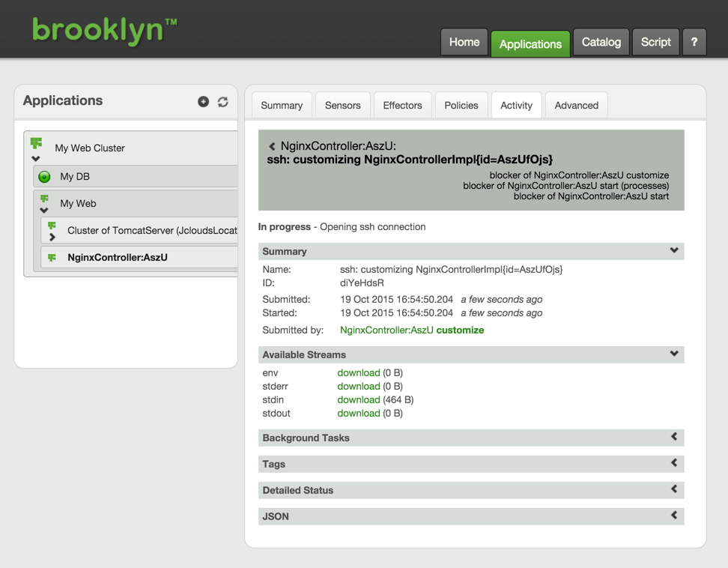
Task: Click the My Web Cluster tree icon
Action: tap(36, 142)
